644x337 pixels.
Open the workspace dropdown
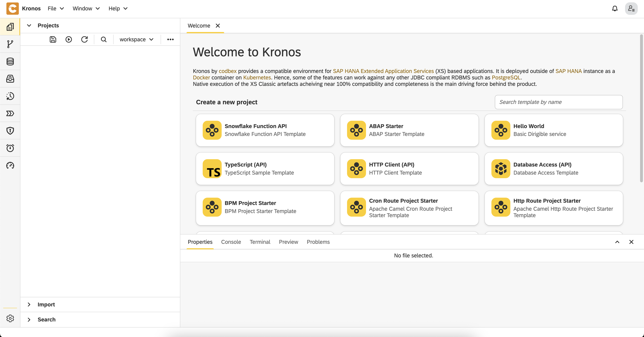pyautogui.click(x=136, y=39)
